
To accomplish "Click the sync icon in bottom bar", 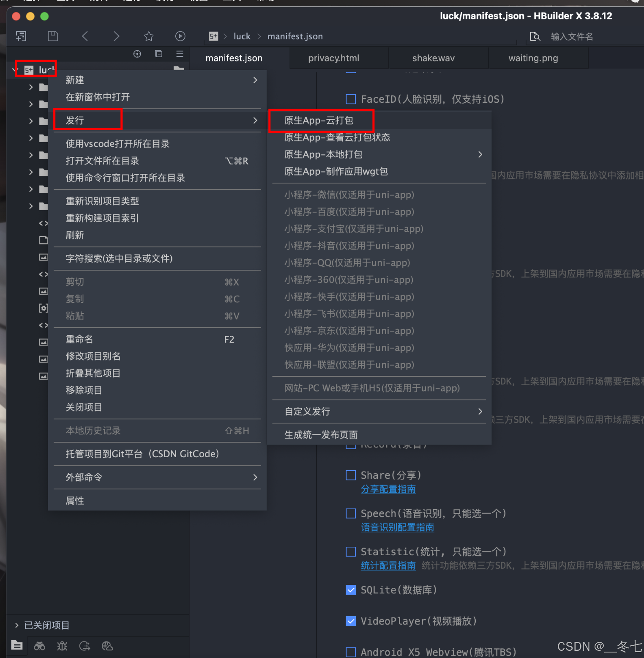I will [85, 646].
